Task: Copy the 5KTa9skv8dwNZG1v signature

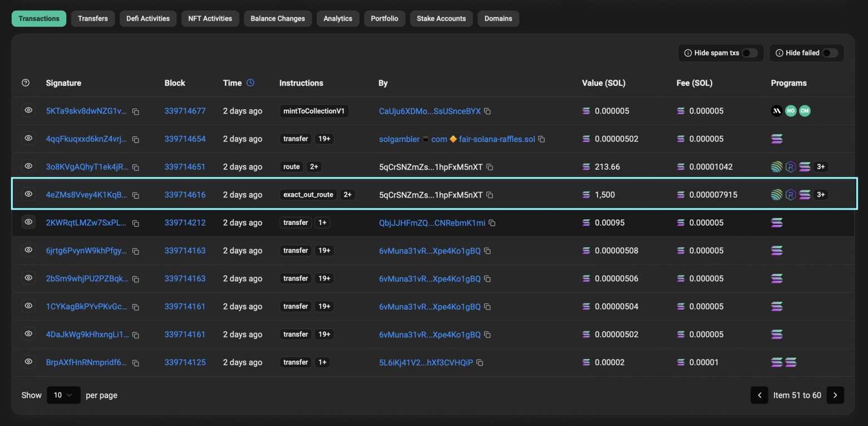Action: (x=135, y=111)
